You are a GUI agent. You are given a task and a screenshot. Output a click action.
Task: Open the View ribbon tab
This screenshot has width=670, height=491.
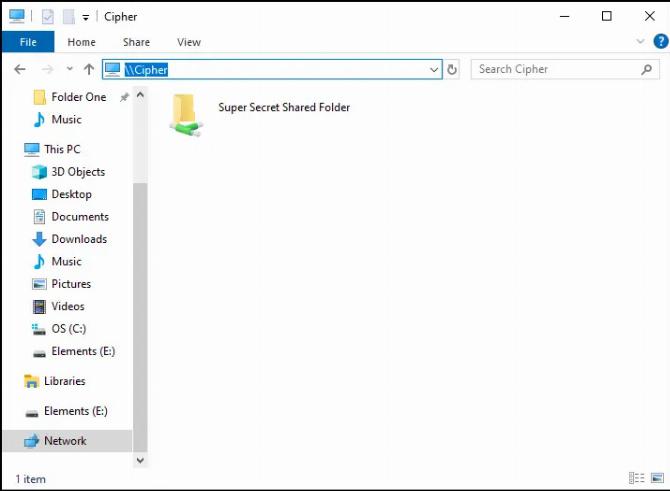(x=189, y=42)
